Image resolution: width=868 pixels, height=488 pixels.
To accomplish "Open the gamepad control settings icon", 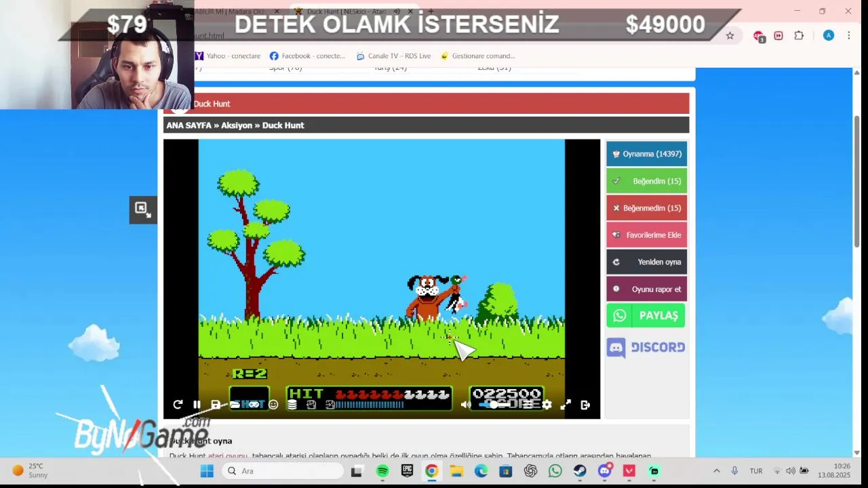I will click(254, 405).
